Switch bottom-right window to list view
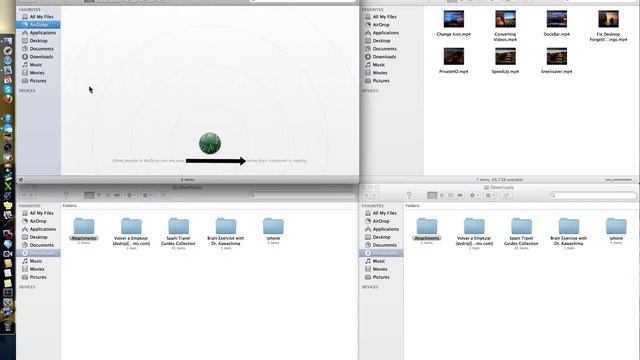640x360 pixels. click(x=442, y=196)
